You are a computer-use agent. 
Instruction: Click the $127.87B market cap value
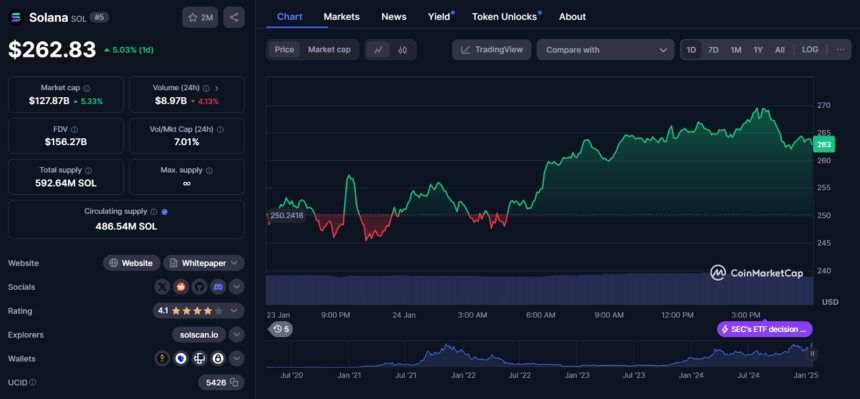pyautogui.click(x=49, y=101)
